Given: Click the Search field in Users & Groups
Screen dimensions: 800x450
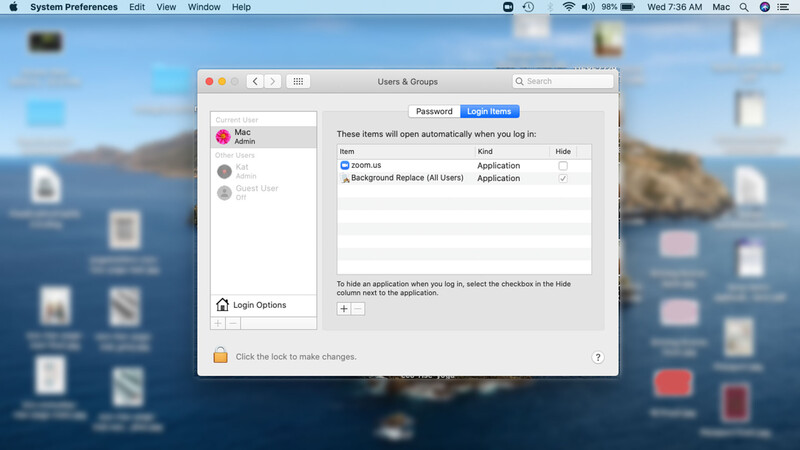Looking at the screenshot, I should pos(563,81).
